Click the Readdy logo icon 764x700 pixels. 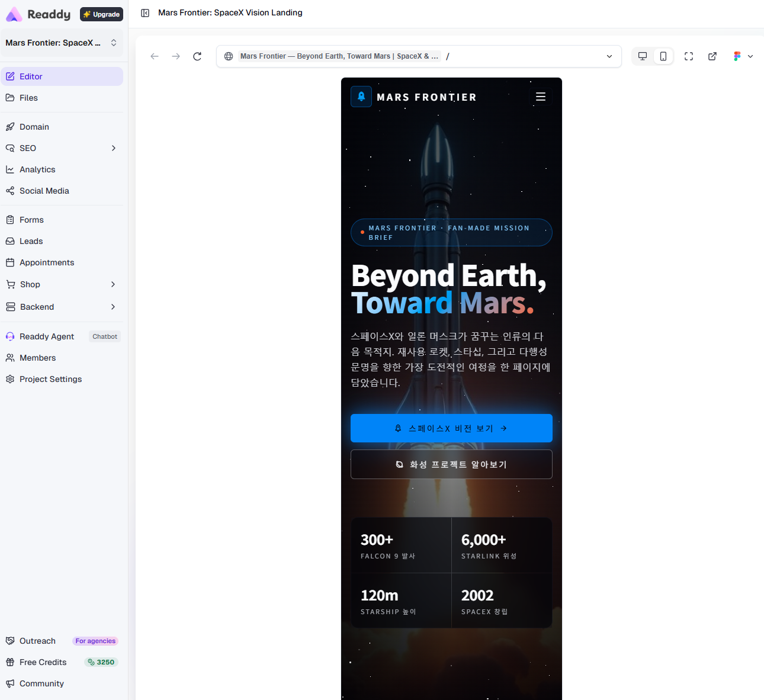[x=14, y=14]
